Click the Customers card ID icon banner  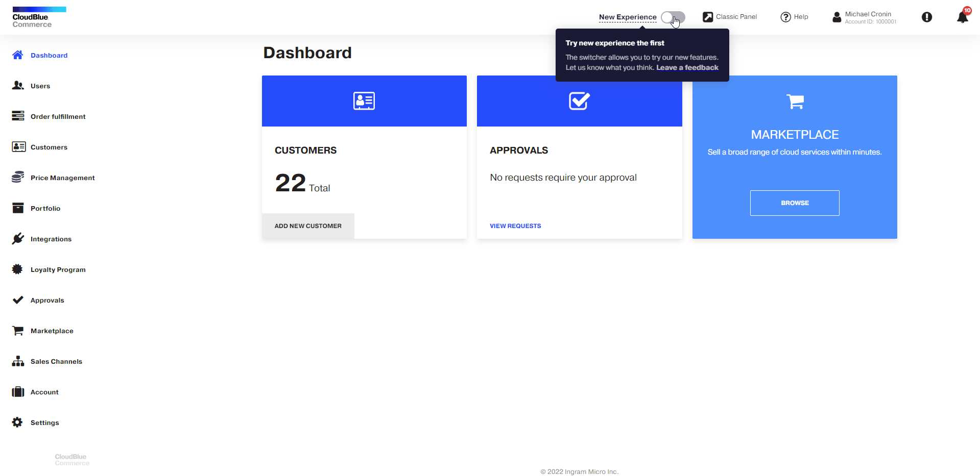click(x=364, y=101)
